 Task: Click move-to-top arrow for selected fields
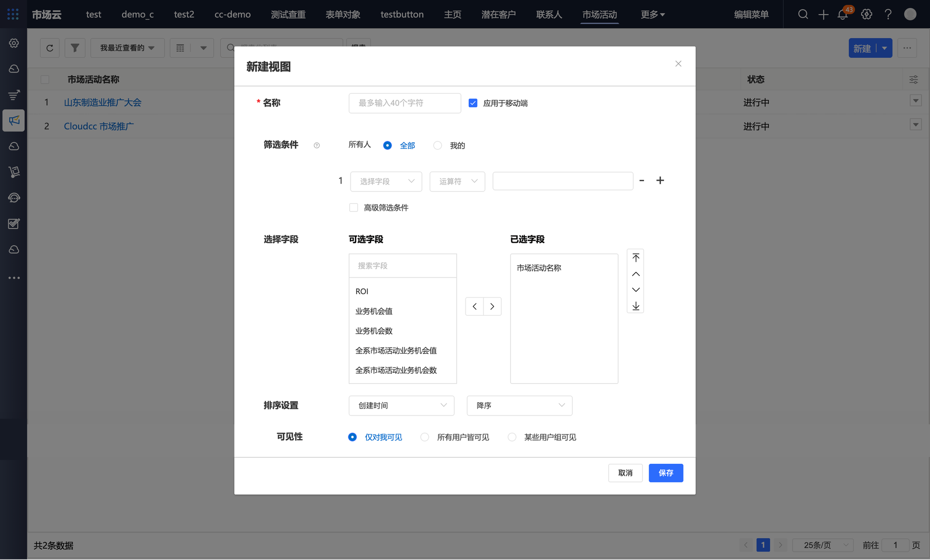tap(636, 258)
